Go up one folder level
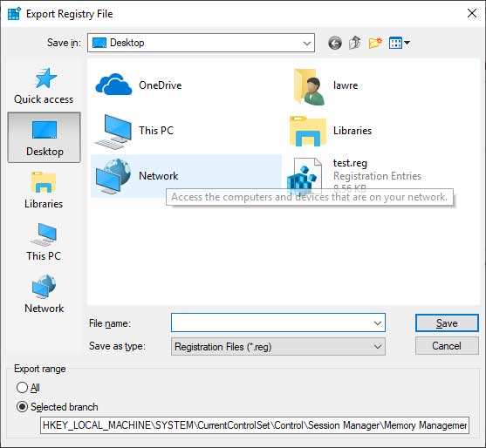This screenshot has height=448, width=486. click(355, 43)
